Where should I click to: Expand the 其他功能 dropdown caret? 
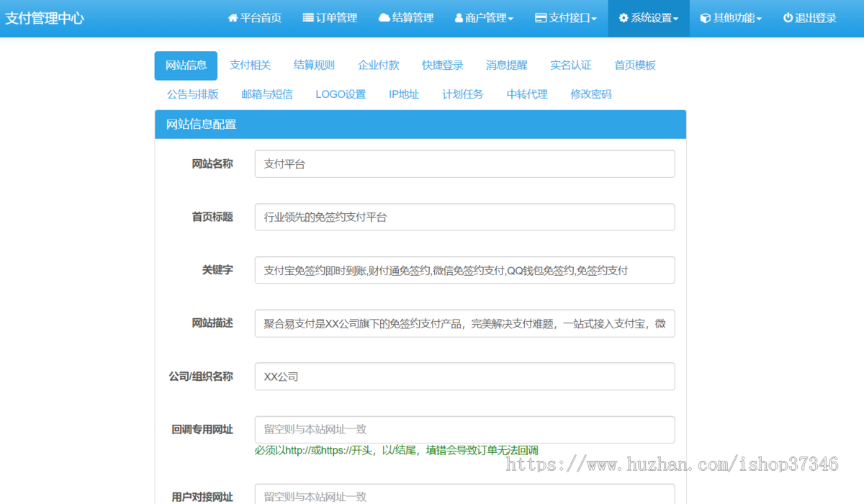tap(759, 19)
